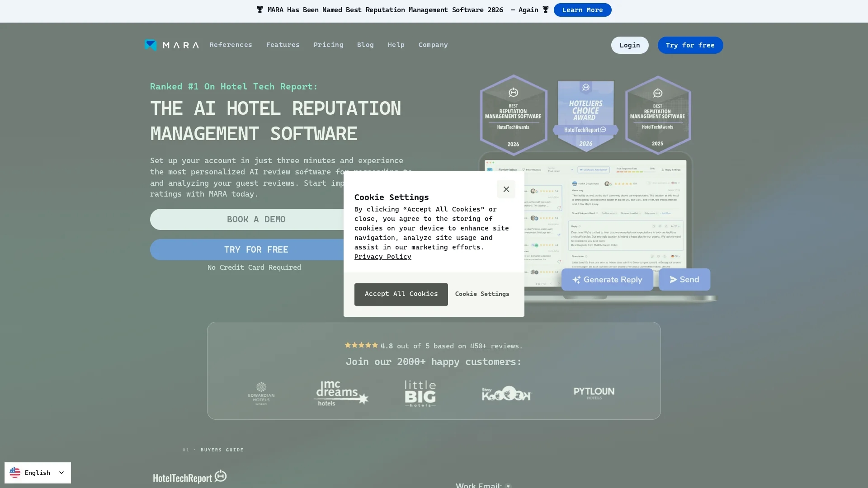
Task: Open Cookie Settings options link
Action: 482,294
